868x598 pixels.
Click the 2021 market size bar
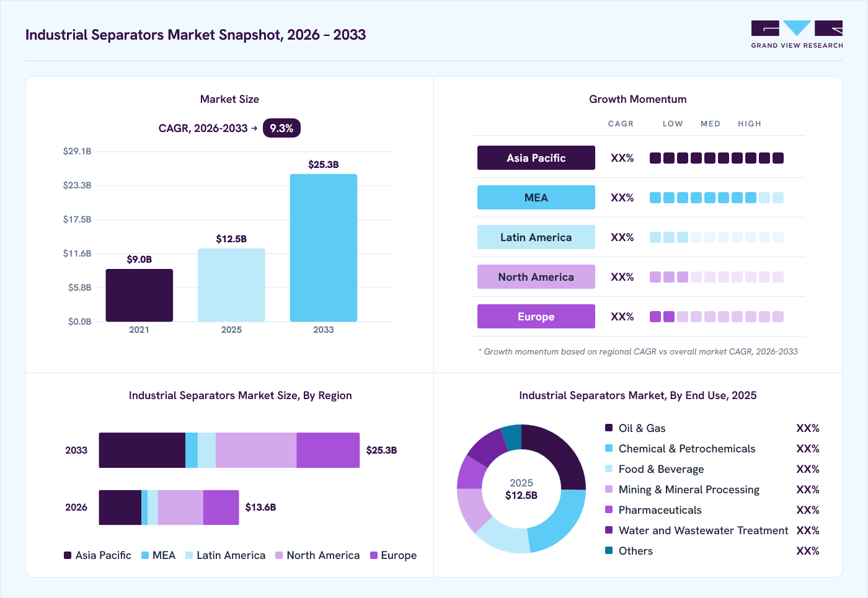139,296
